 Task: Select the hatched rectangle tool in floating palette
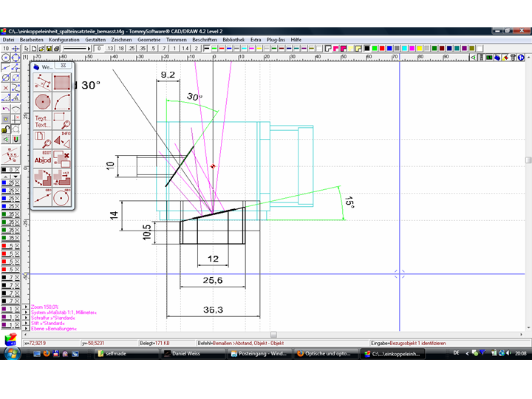(x=62, y=82)
